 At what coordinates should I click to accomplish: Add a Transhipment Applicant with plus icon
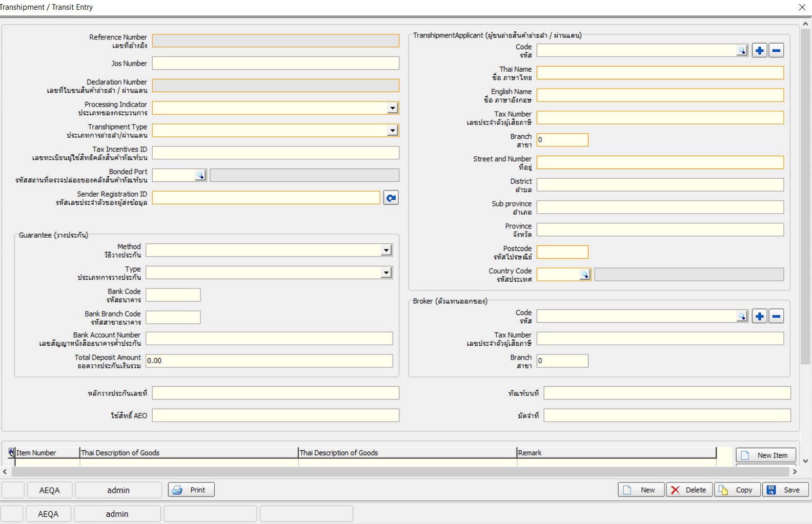[x=760, y=50]
